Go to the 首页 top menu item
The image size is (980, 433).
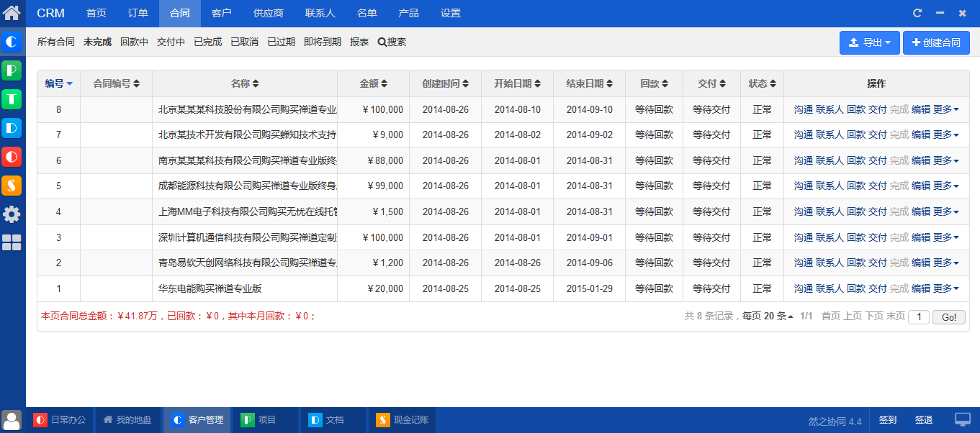point(96,13)
